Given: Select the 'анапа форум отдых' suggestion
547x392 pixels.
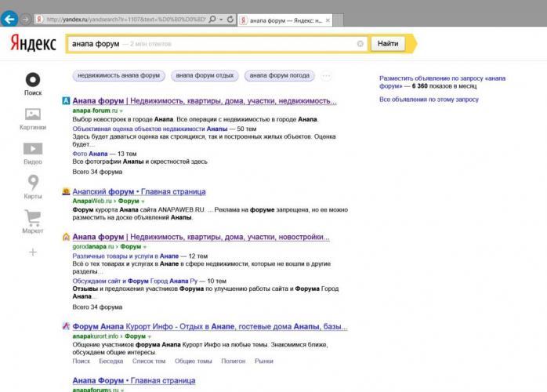Looking at the screenshot, I should [x=205, y=75].
